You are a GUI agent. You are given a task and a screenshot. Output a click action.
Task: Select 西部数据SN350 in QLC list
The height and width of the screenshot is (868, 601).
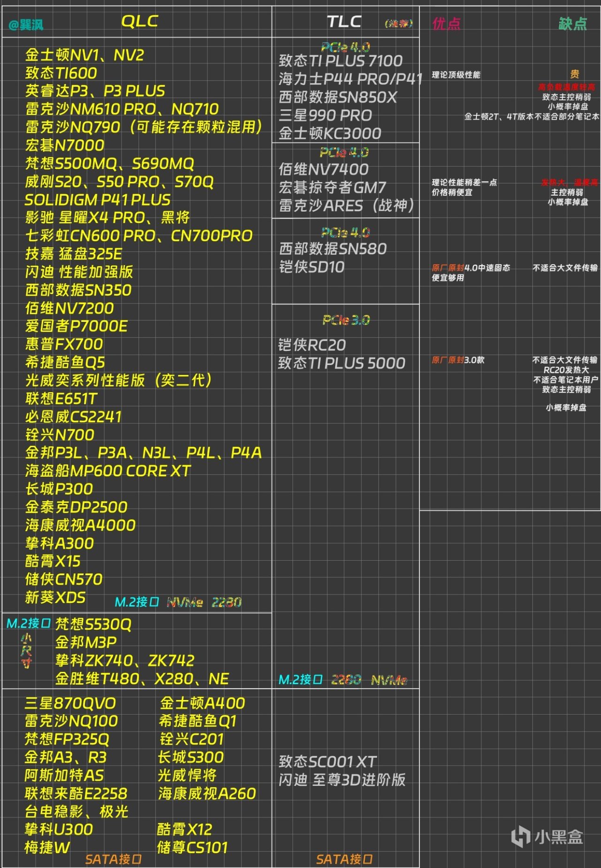point(78,290)
